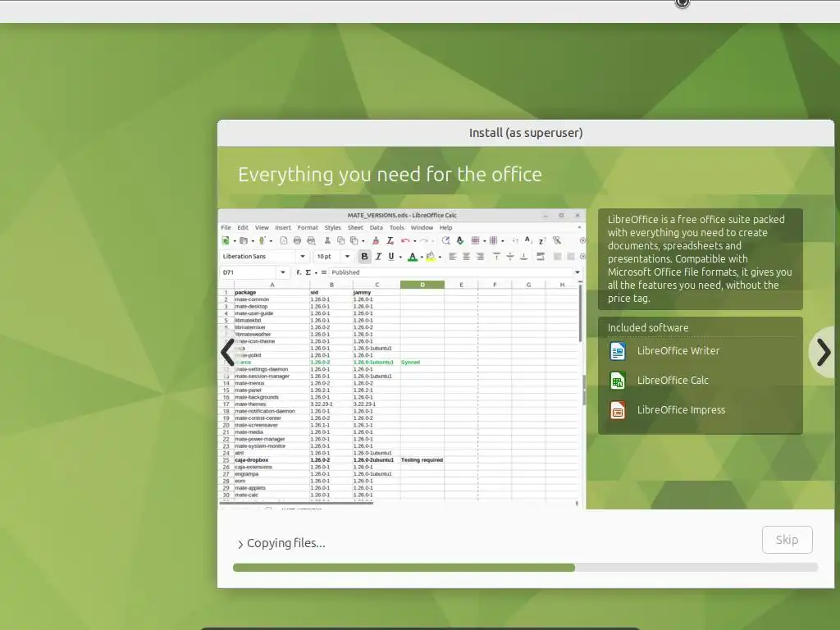This screenshot has width=840, height=630.
Task: Expand the Copying files details
Action: pos(240,545)
